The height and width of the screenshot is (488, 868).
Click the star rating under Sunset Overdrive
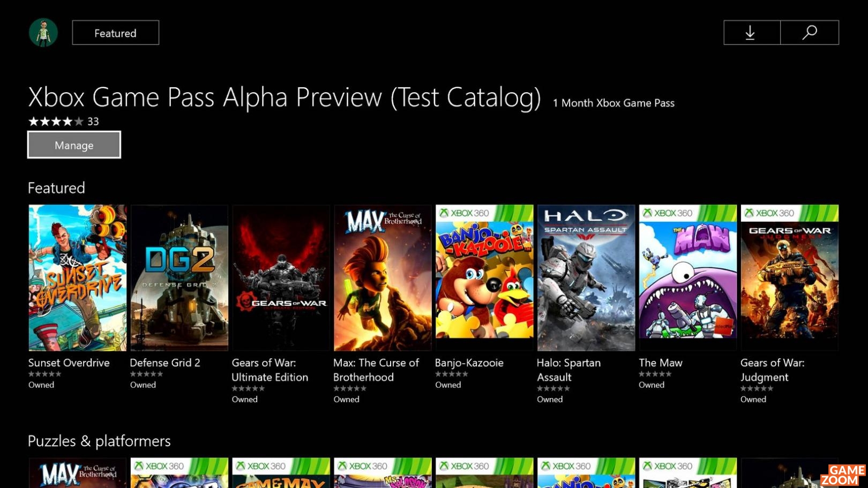click(45, 374)
